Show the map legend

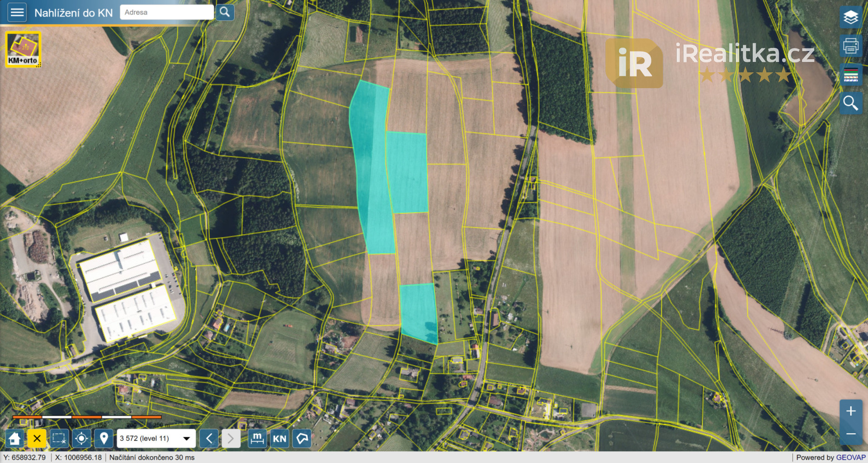click(850, 75)
